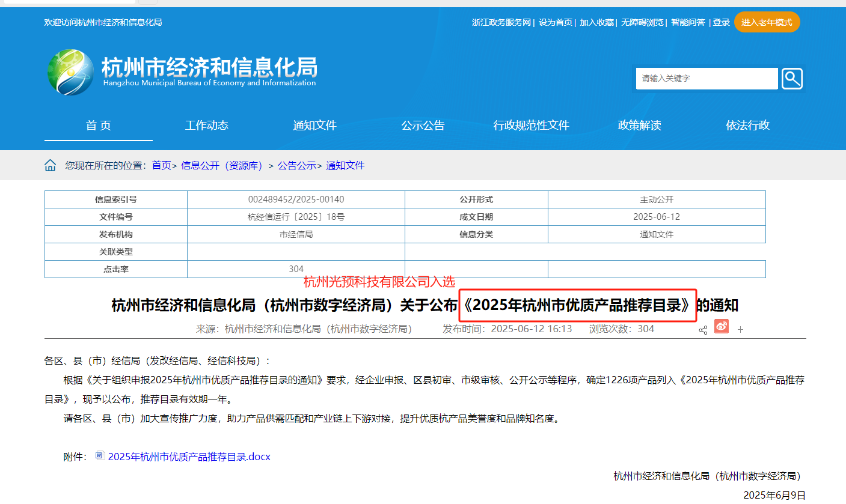
Task: Click the plus icon next to Weibo
Action: (x=741, y=330)
